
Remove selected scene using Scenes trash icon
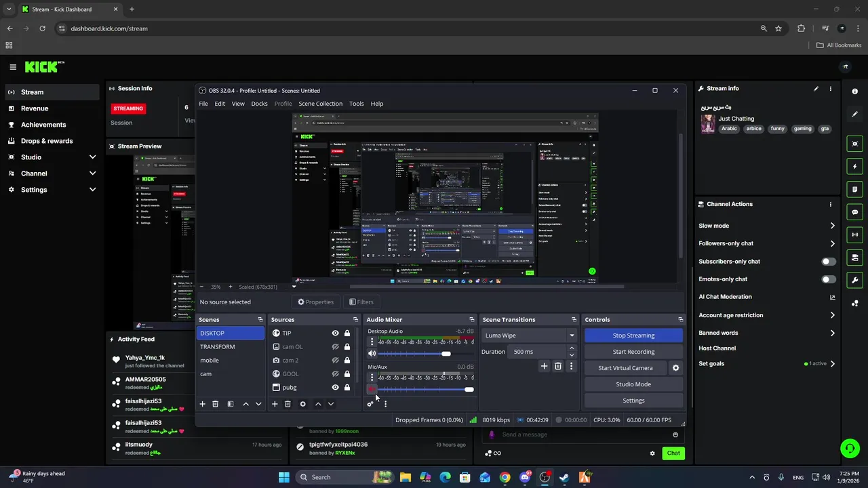215,404
